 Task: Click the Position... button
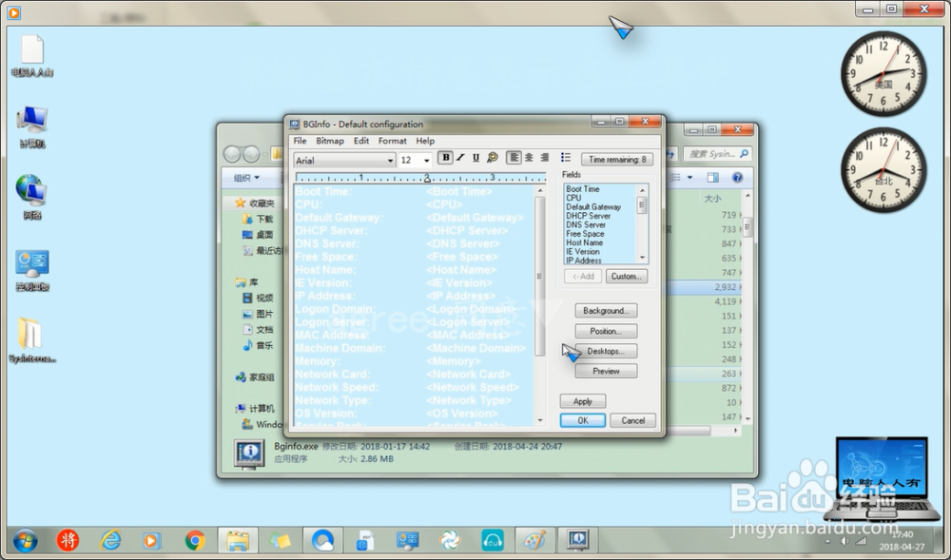606,332
